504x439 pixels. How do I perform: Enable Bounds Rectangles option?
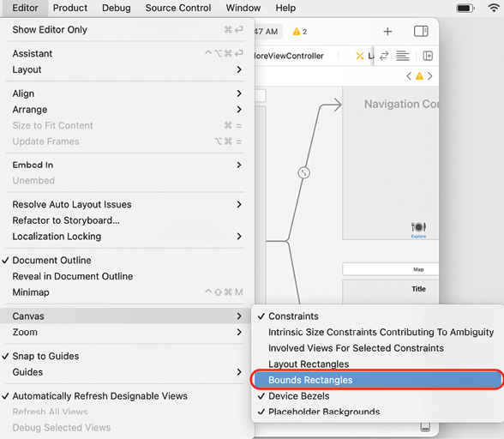(x=378, y=380)
